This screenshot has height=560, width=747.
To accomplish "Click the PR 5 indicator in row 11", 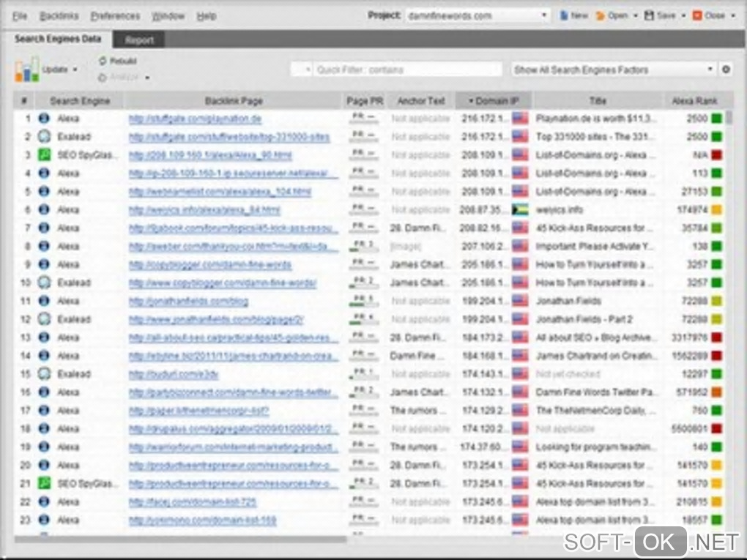I will [364, 301].
